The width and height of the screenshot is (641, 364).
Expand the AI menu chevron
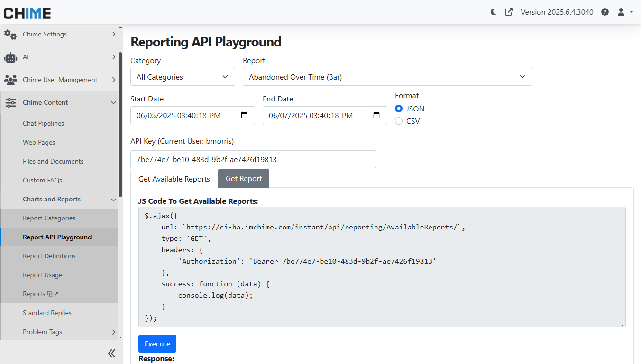(x=113, y=57)
